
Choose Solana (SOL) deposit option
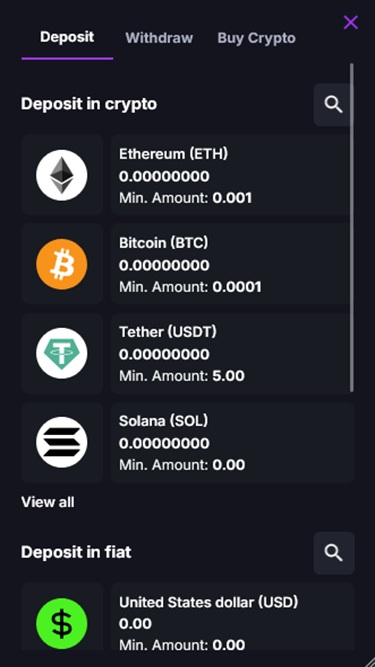tap(188, 442)
